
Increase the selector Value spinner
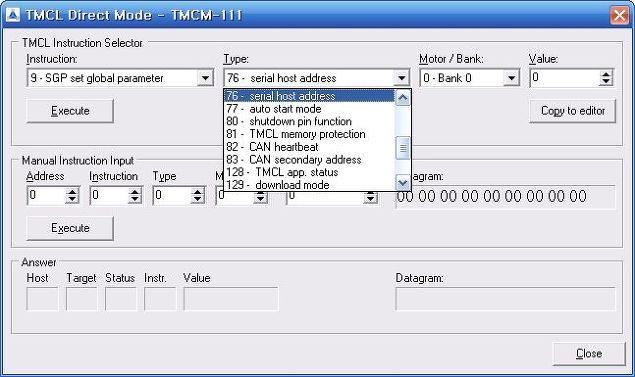(x=606, y=74)
